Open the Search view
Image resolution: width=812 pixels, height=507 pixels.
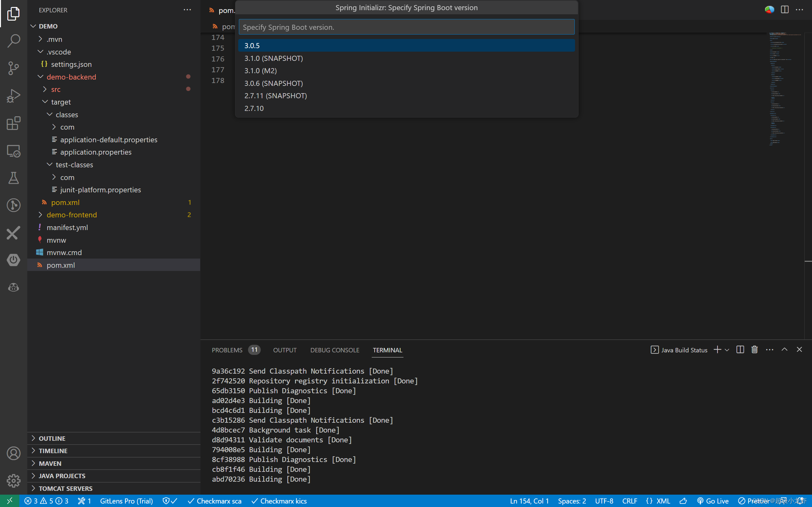click(x=13, y=40)
